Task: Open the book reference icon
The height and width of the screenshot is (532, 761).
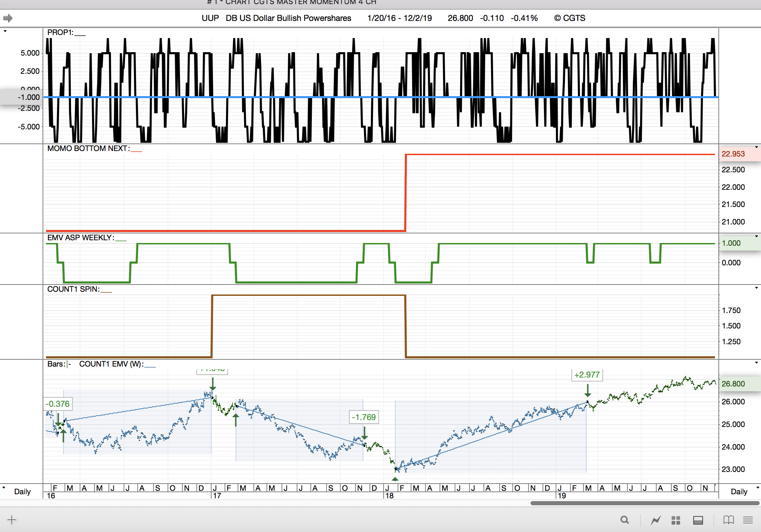Action: (x=728, y=520)
